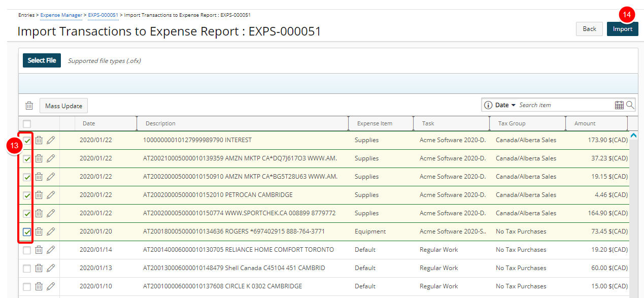Check the CIRCLE K row checkbox
This screenshot has width=644, height=298.
pyautogui.click(x=27, y=287)
